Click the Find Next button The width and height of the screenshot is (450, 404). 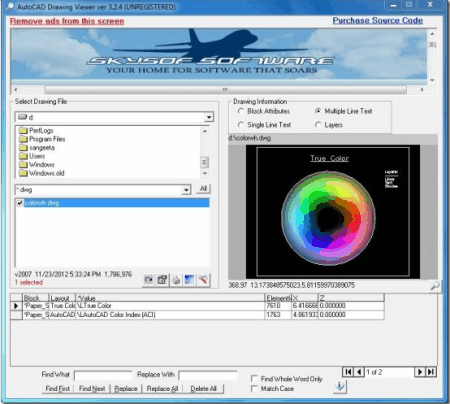point(92,389)
